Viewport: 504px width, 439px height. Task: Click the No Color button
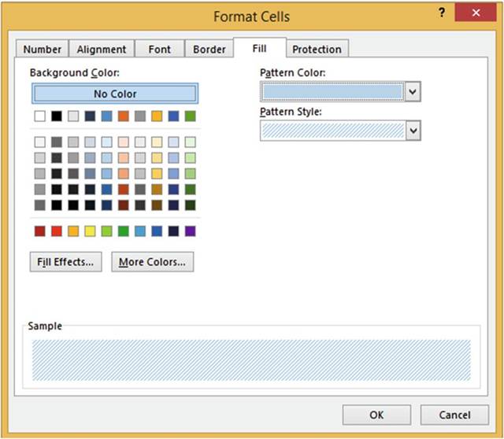click(115, 94)
